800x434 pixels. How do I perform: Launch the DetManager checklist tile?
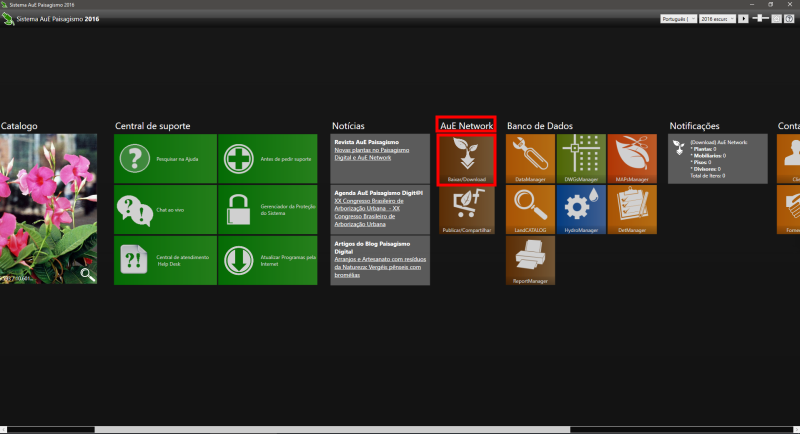click(632, 210)
